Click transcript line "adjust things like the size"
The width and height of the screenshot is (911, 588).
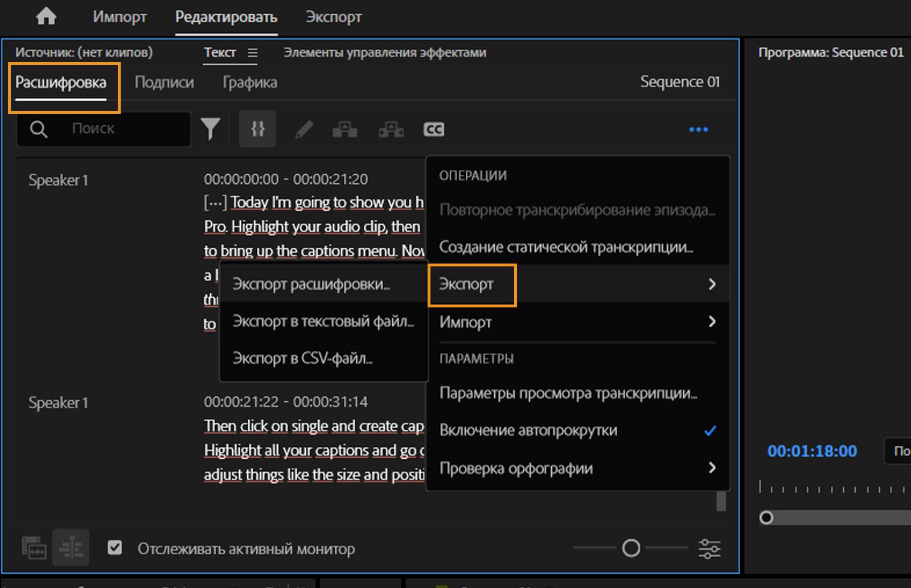[x=314, y=475]
